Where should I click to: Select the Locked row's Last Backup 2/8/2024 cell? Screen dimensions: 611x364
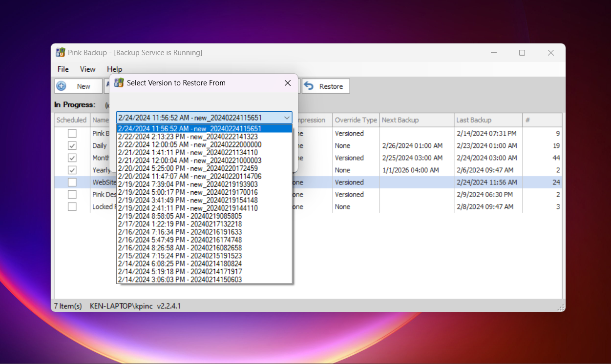pos(485,207)
